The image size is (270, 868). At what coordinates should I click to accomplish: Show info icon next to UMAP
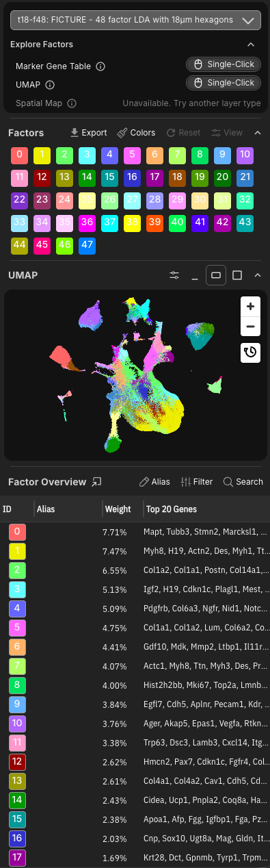coord(50,85)
